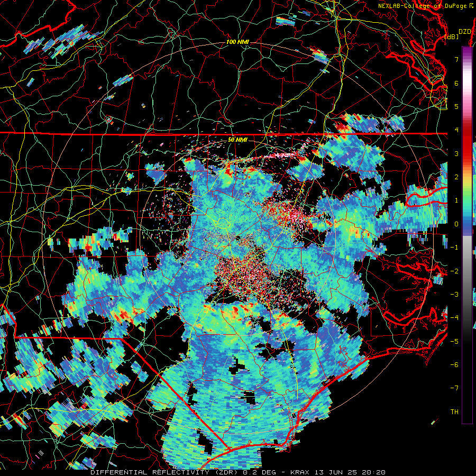The image size is (476, 476).
Task: Click the DZD legend title
Action: [x=464, y=32]
